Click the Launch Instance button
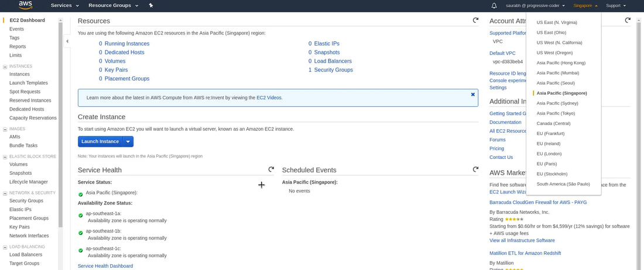This screenshot has width=644, height=270. pyautogui.click(x=100, y=141)
